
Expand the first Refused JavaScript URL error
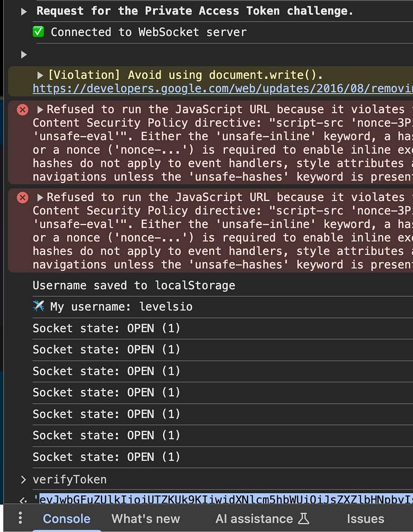(x=40, y=110)
